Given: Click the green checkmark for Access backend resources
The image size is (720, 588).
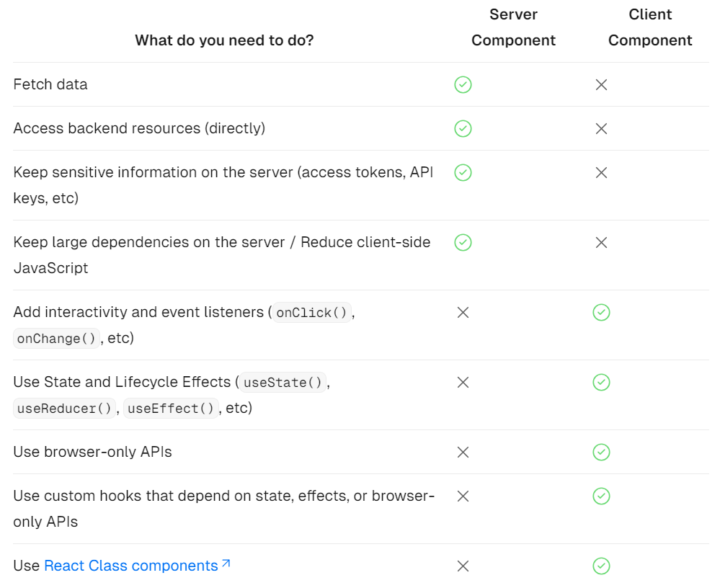Looking at the screenshot, I should pyautogui.click(x=463, y=129).
